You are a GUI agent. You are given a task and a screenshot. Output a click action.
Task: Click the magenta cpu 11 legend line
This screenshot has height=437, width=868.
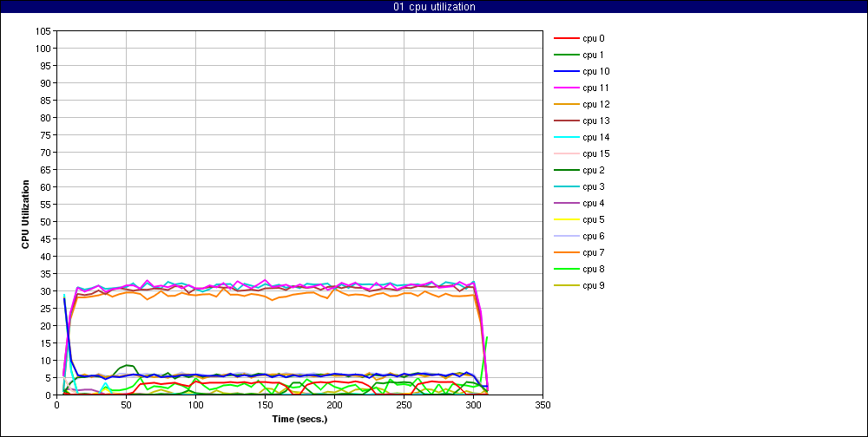(x=567, y=88)
